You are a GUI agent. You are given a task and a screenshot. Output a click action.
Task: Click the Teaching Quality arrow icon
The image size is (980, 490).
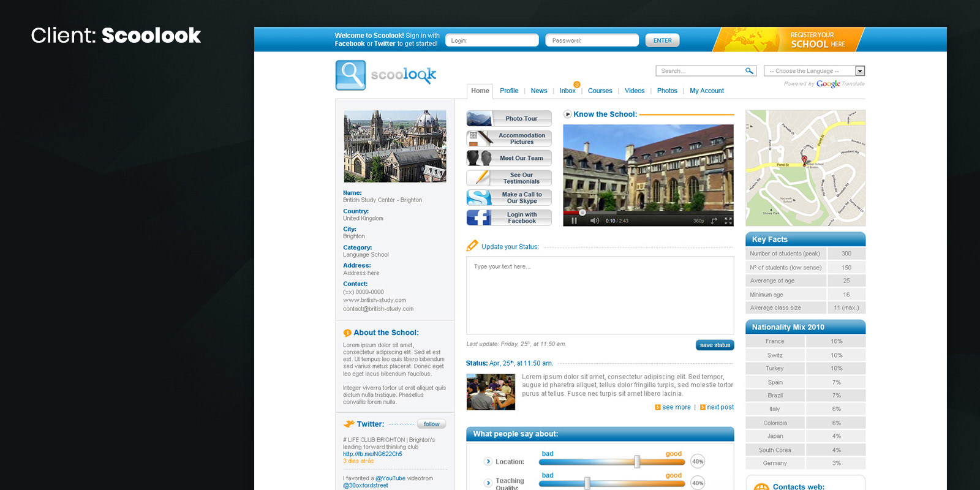click(488, 483)
